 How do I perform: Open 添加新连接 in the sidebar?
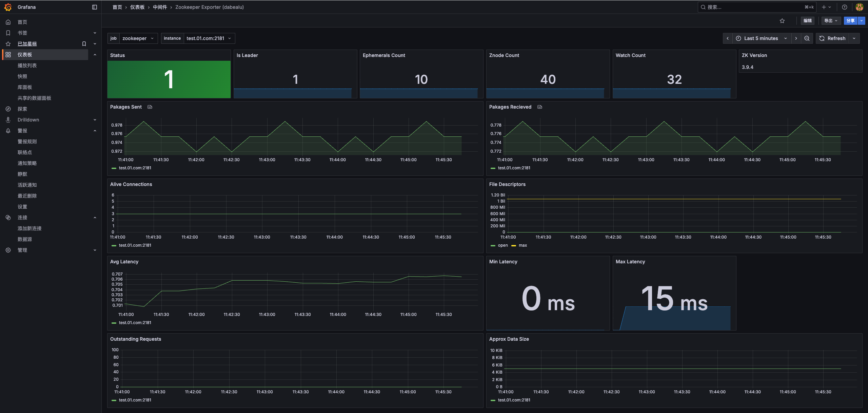29,228
